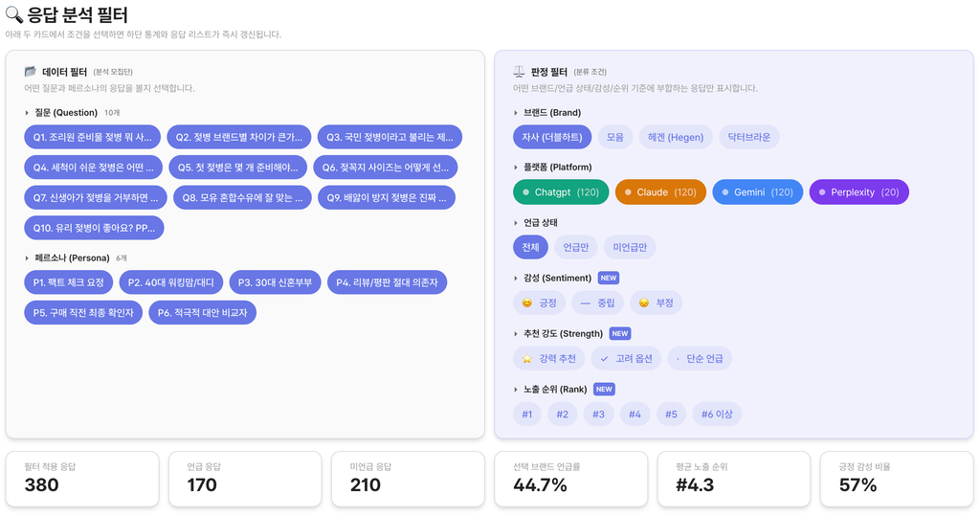Toggle question chip Q3. 국민 젖병이라고

click(390, 137)
